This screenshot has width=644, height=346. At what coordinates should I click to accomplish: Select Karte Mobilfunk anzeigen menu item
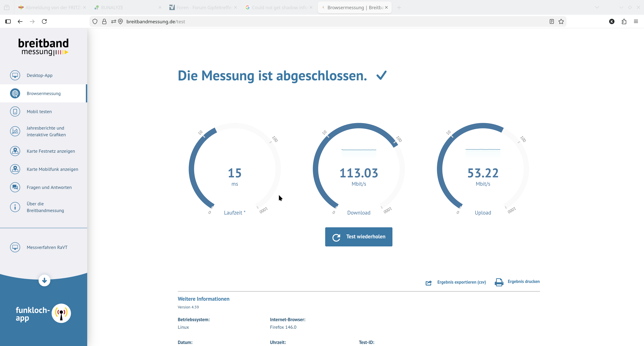(x=52, y=169)
